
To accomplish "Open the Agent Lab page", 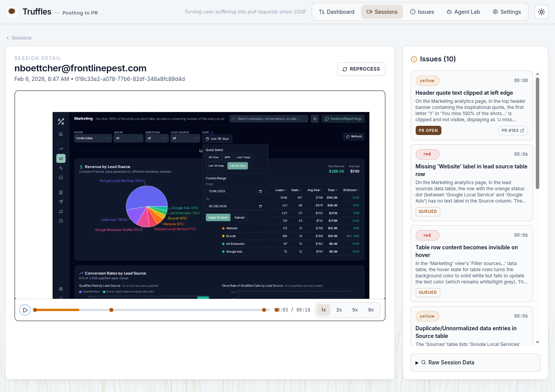I will click(x=463, y=12).
